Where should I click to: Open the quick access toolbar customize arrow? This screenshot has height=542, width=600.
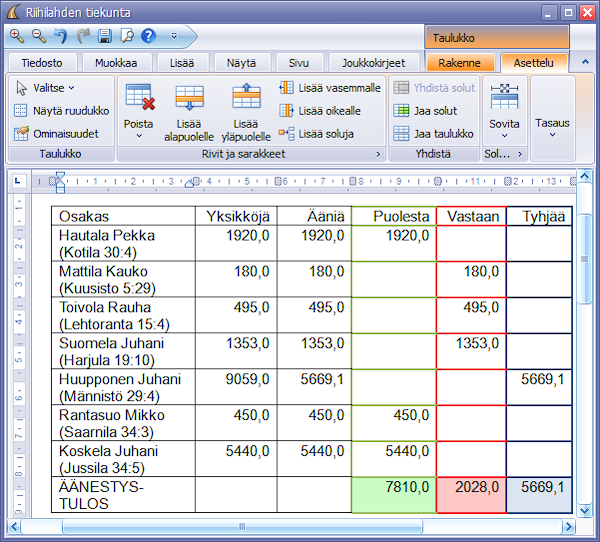[175, 36]
